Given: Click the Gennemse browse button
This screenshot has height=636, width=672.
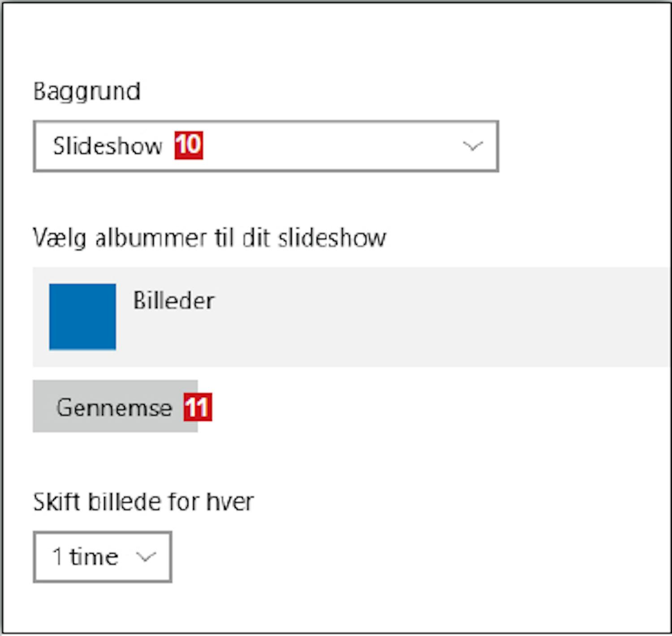Looking at the screenshot, I should (115, 406).
